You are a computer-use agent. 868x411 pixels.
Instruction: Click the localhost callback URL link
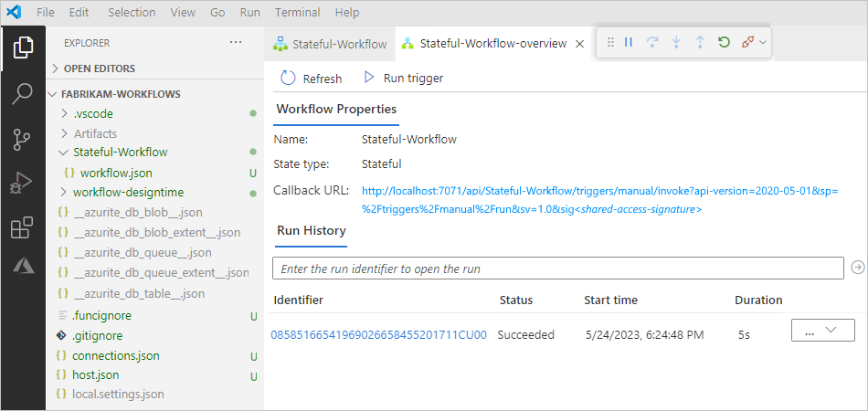[x=600, y=200]
